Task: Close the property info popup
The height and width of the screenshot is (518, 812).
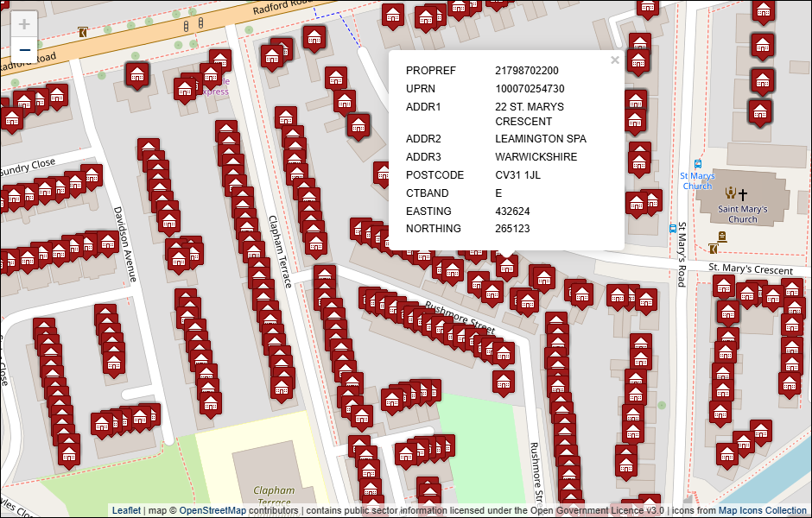Action: click(615, 60)
